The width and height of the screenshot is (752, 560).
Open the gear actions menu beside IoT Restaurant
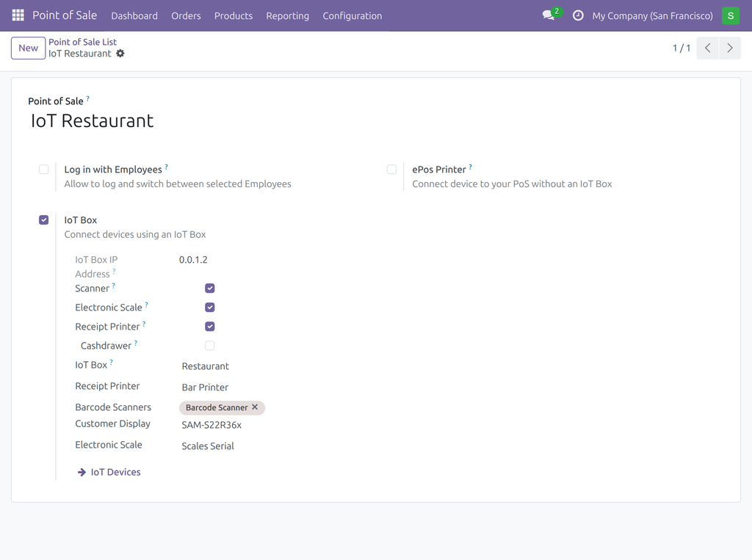click(120, 54)
